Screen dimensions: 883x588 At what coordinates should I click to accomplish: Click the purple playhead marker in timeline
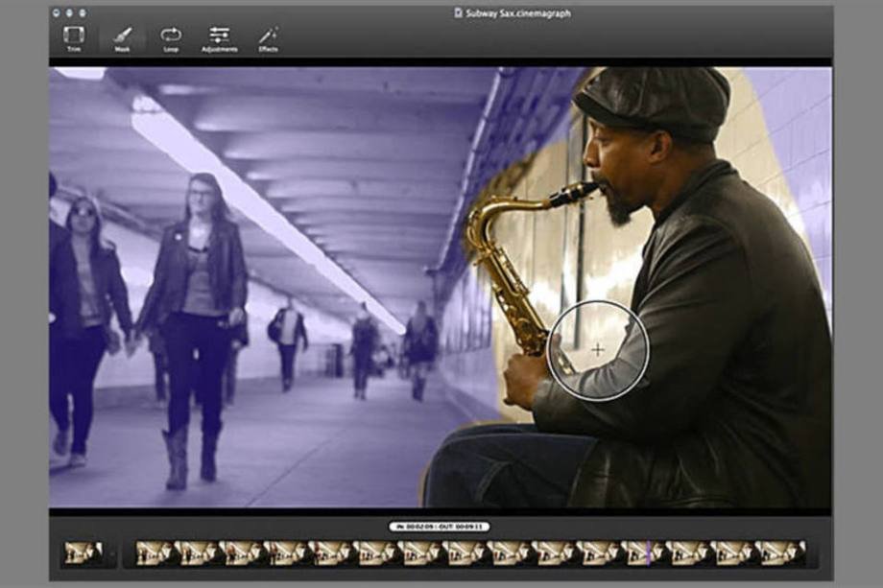[x=649, y=553]
